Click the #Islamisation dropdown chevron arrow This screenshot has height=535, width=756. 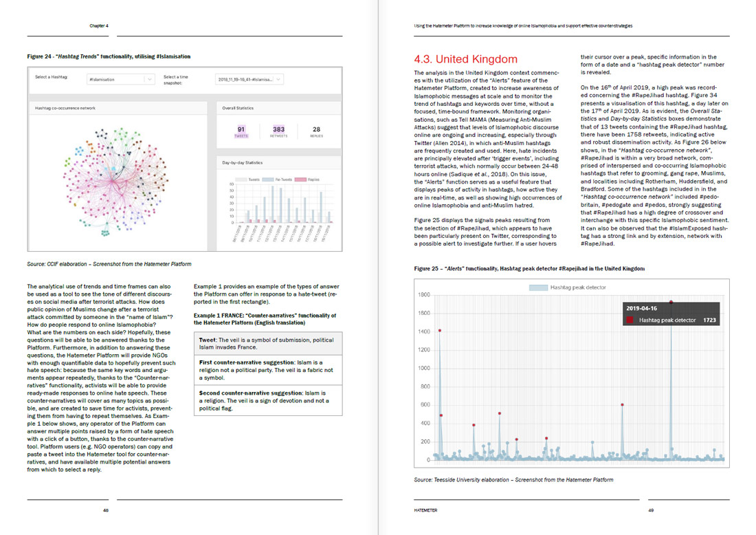(150, 79)
